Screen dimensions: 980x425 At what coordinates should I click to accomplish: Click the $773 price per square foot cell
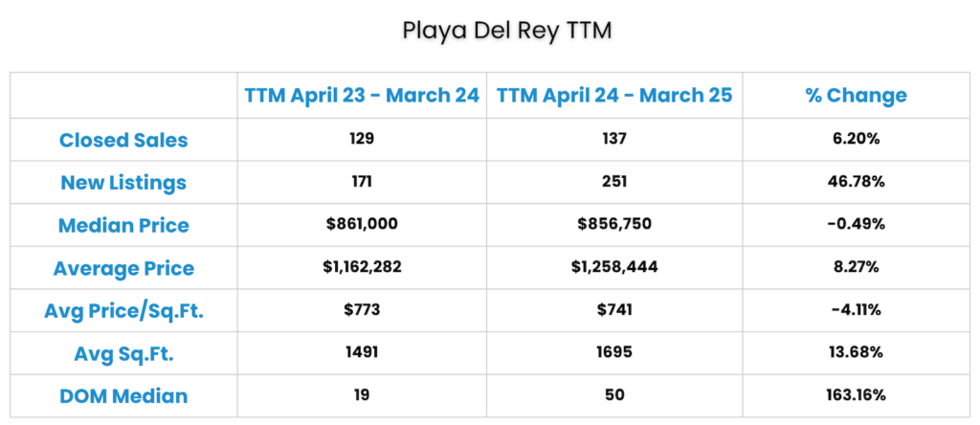(362, 309)
